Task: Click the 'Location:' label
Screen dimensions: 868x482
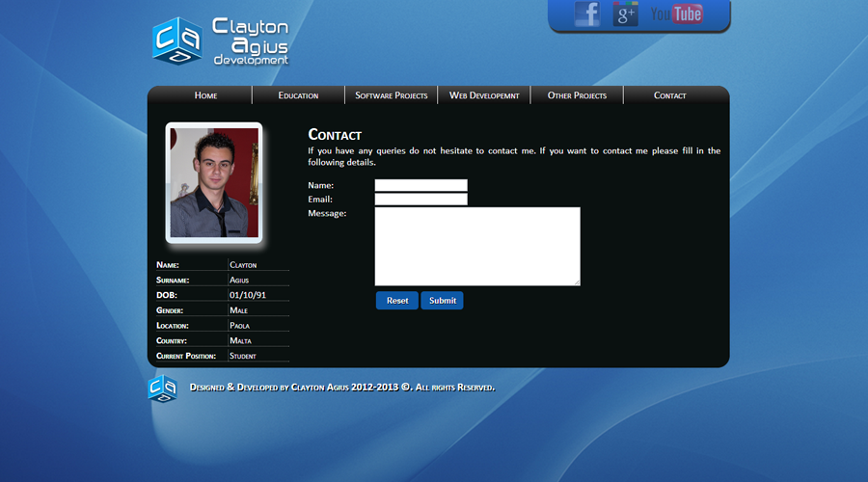Action: [173, 326]
